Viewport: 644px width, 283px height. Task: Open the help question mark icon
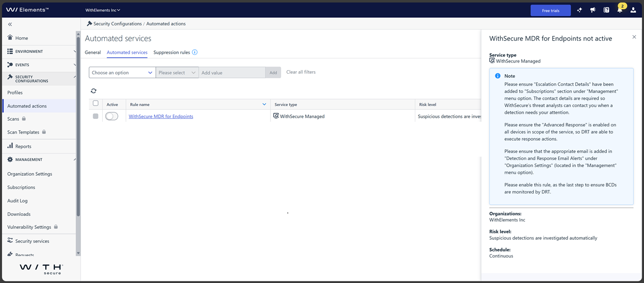(606, 10)
